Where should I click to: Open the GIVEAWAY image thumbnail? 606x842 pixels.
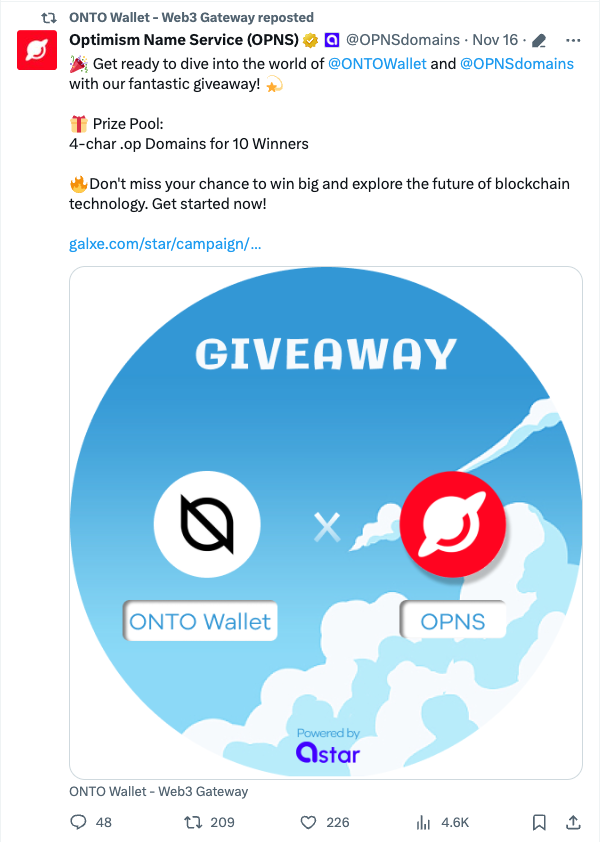coord(326,522)
